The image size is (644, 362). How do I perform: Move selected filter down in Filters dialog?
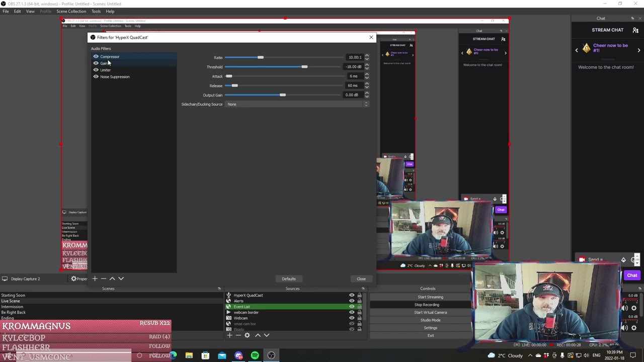121,279
